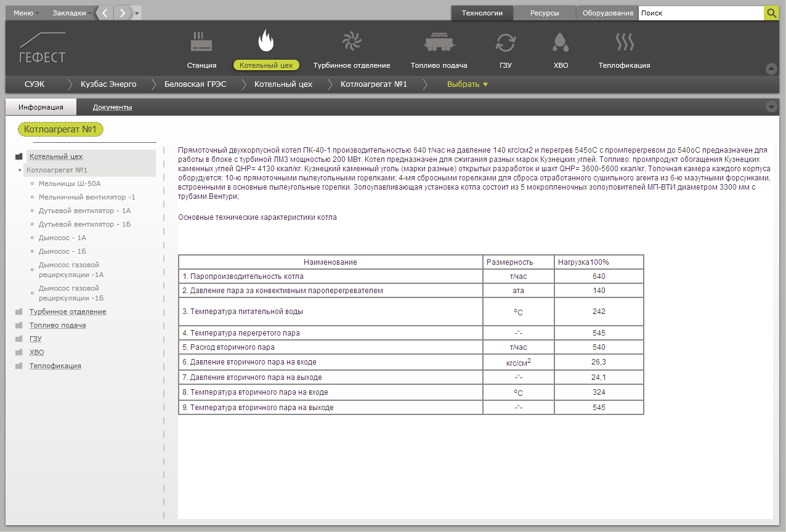
Task: Click the ХВО folder icon in sidebar
Action: pos(19,352)
